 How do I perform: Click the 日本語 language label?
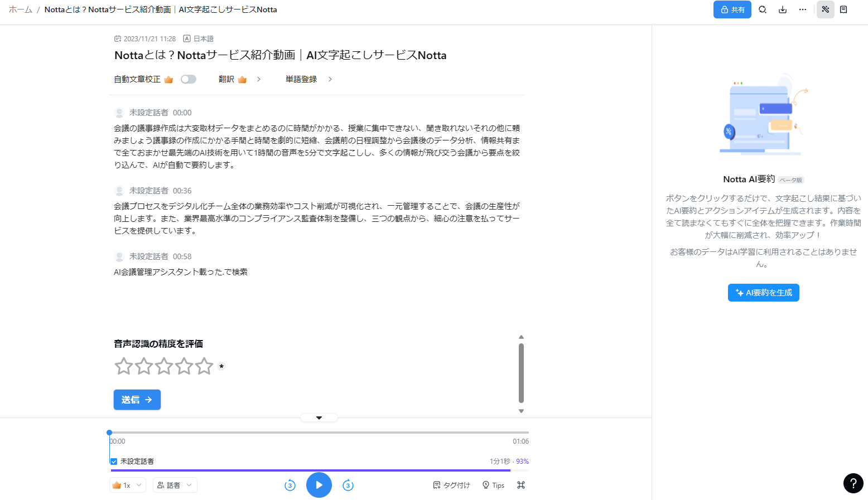coord(204,38)
